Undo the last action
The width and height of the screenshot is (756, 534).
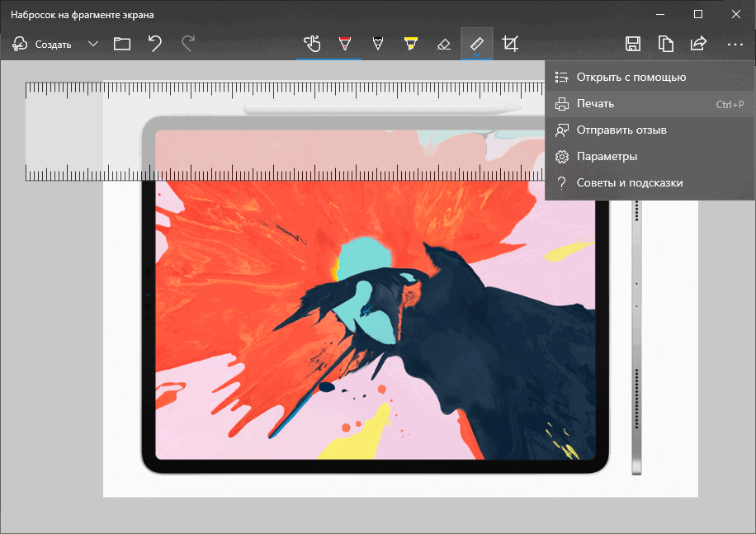pos(155,45)
